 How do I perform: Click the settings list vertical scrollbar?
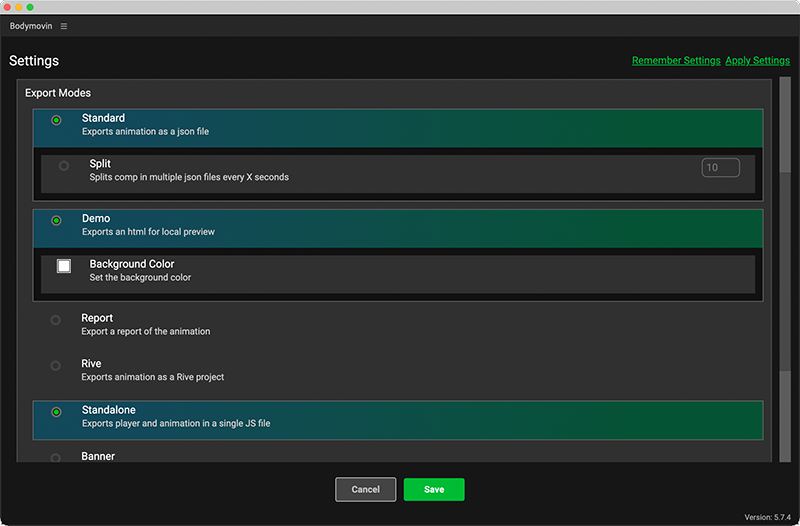pyautogui.click(x=785, y=269)
